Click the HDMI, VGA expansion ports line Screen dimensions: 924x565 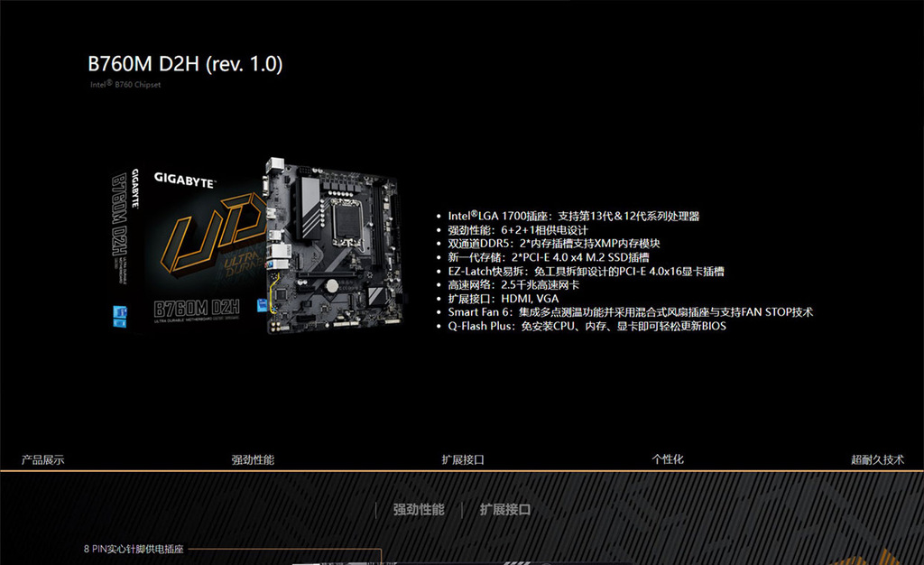[x=504, y=299]
